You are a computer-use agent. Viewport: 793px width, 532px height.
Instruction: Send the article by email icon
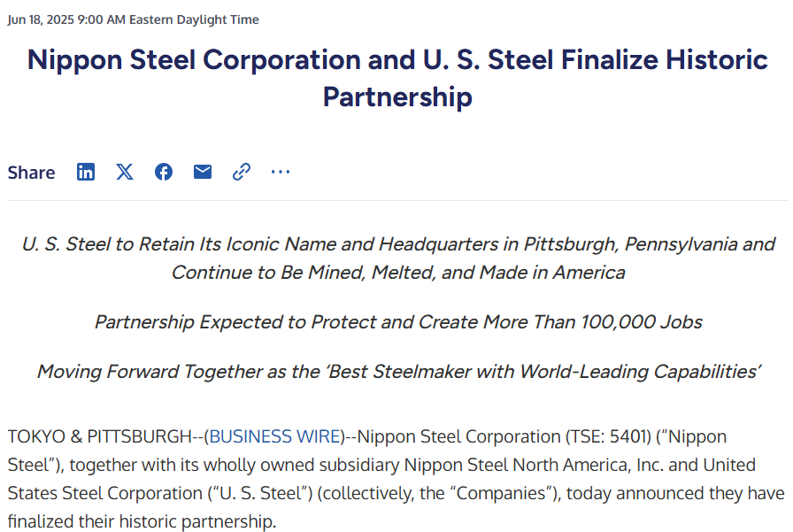[x=203, y=172]
